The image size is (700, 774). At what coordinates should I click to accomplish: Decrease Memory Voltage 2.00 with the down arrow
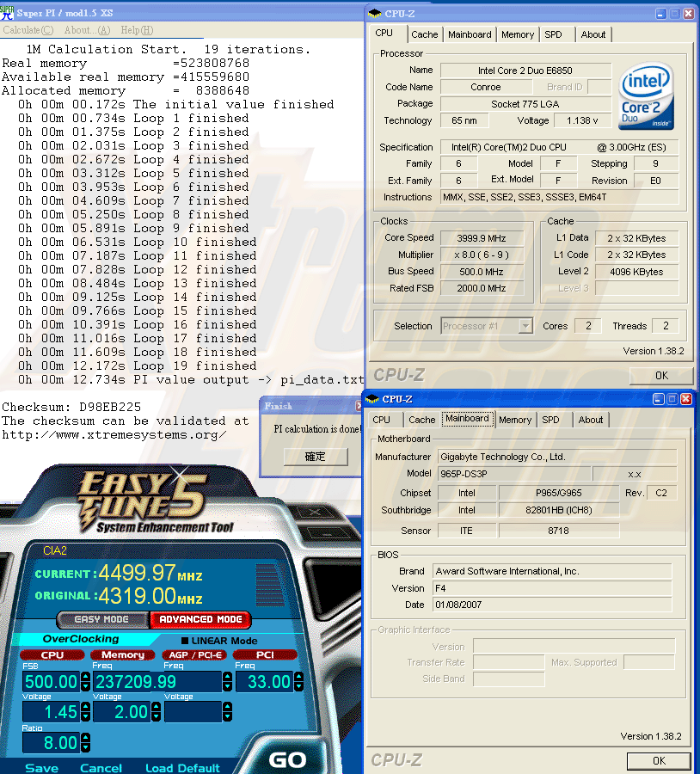(x=157, y=716)
